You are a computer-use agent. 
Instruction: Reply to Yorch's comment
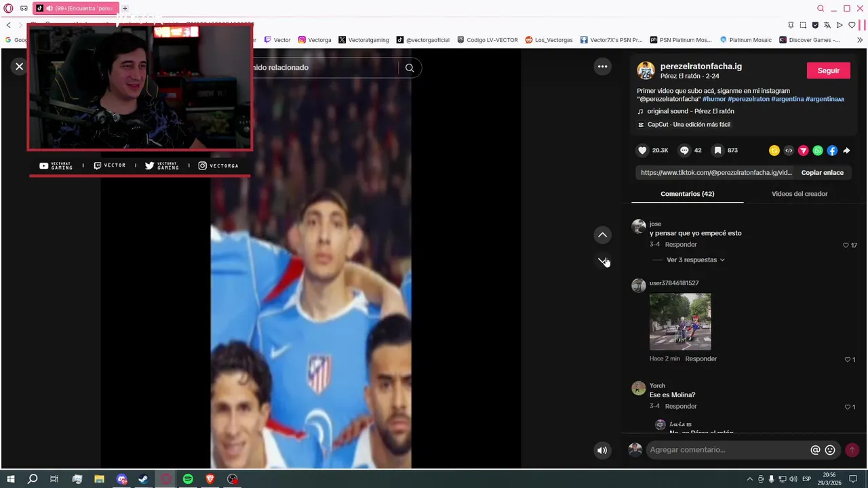point(681,407)
